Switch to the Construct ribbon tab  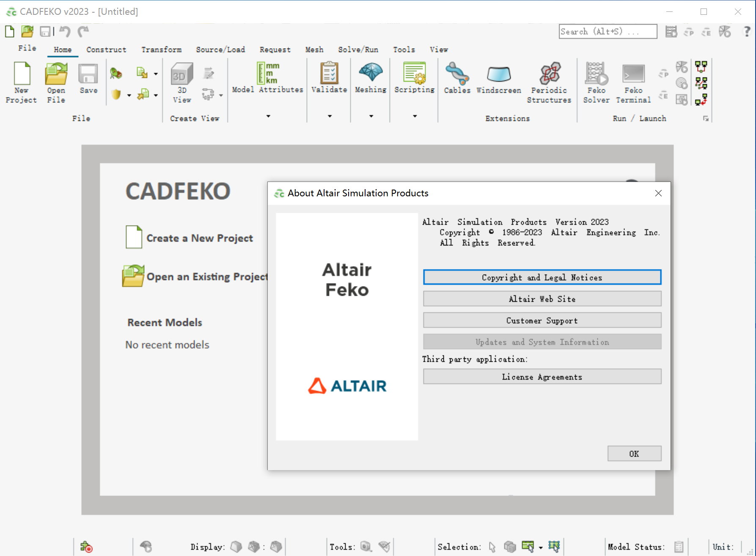tap(106, 50)
